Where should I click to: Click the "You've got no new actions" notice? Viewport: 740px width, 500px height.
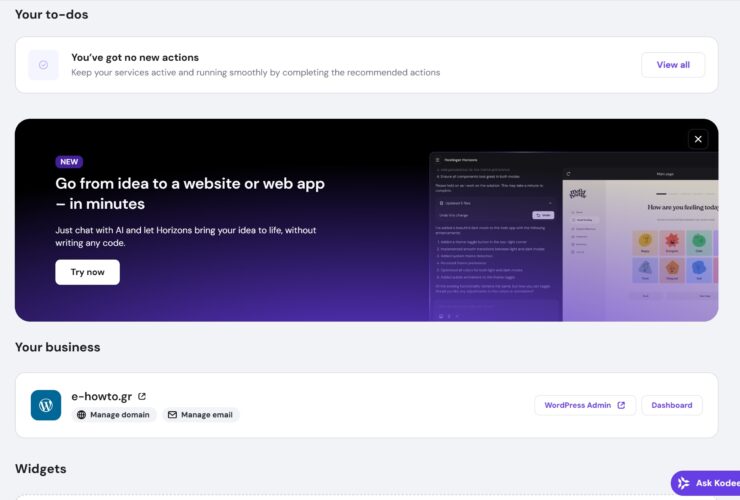pos(135,58)
